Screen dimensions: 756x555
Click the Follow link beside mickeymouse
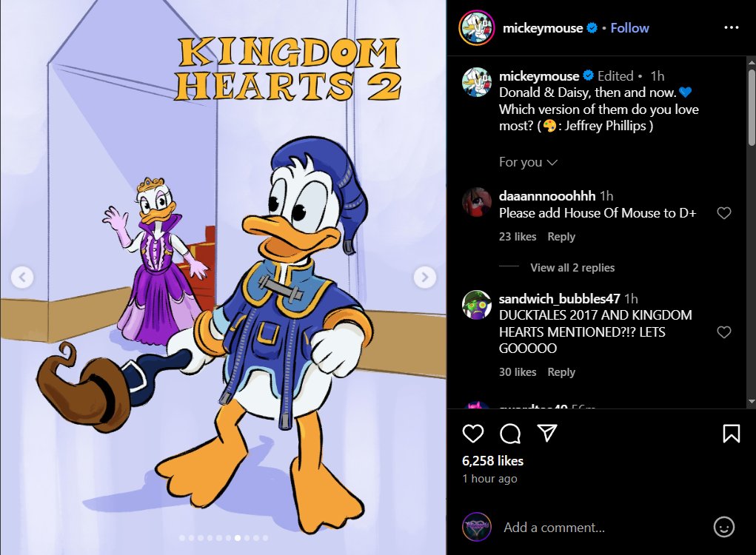click(629, 28)
